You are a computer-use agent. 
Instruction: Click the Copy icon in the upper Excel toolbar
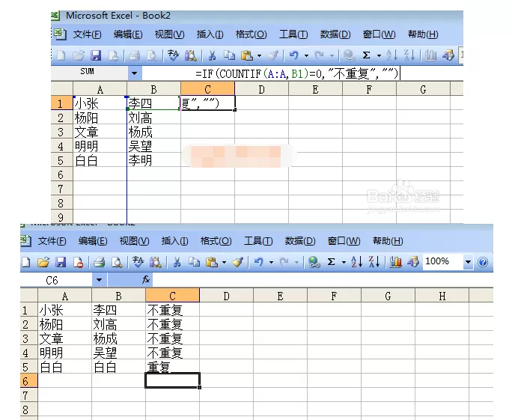coord(230,56)
